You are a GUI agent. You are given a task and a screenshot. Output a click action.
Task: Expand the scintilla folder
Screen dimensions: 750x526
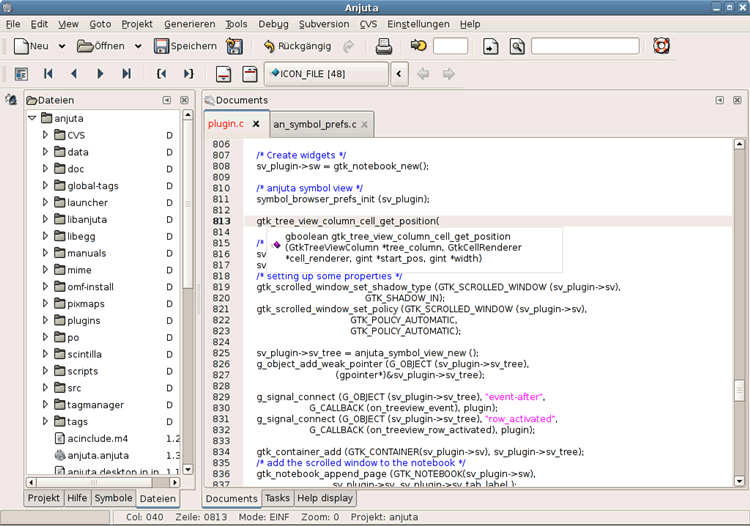coord(45,354)
